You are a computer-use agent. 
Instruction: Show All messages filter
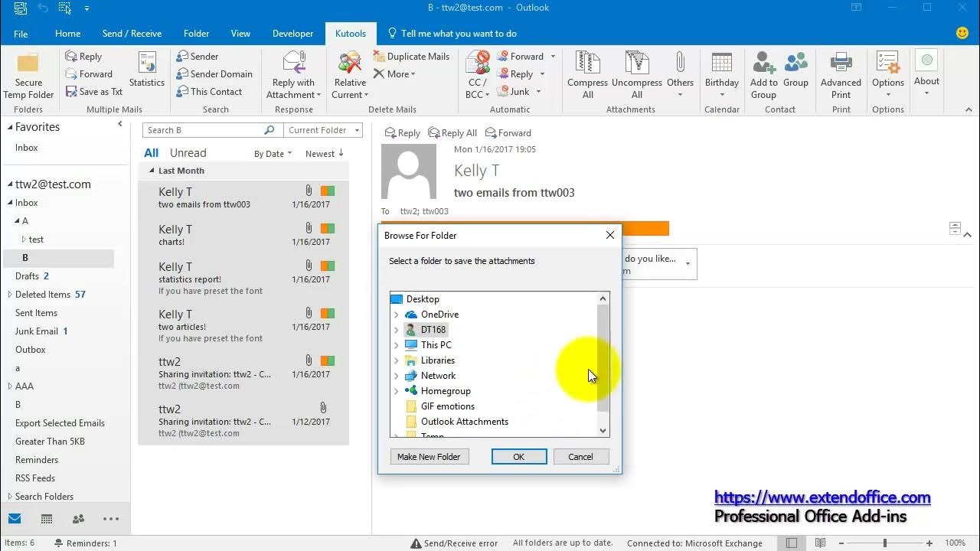point(152,153)
